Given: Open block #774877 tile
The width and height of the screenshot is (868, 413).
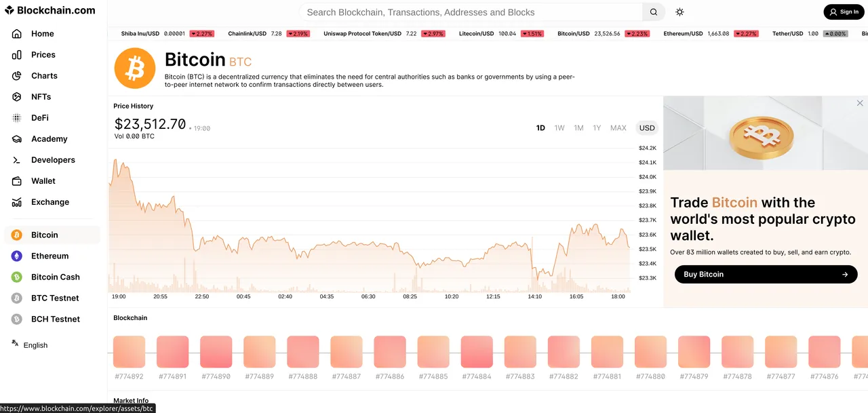Looking at the screenshot, I should (x=781, y=352).
